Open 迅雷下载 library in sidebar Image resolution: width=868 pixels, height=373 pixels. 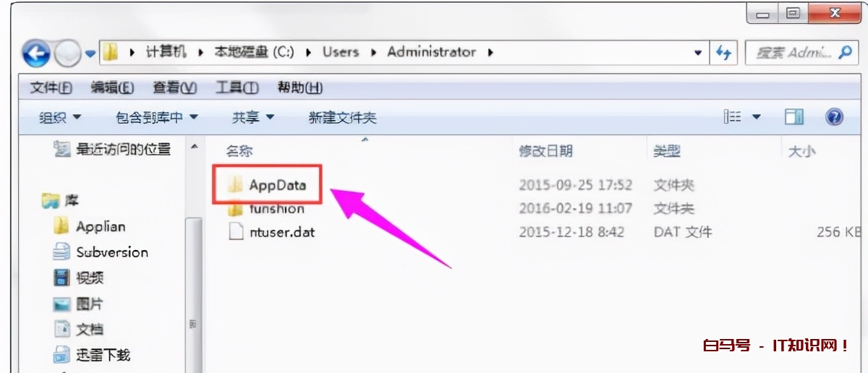coord(103,355)
